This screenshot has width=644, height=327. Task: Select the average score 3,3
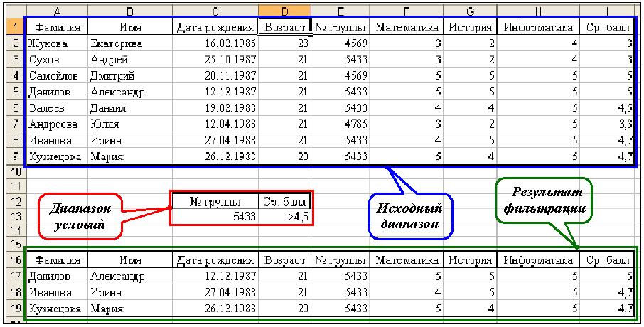point(608,124)
